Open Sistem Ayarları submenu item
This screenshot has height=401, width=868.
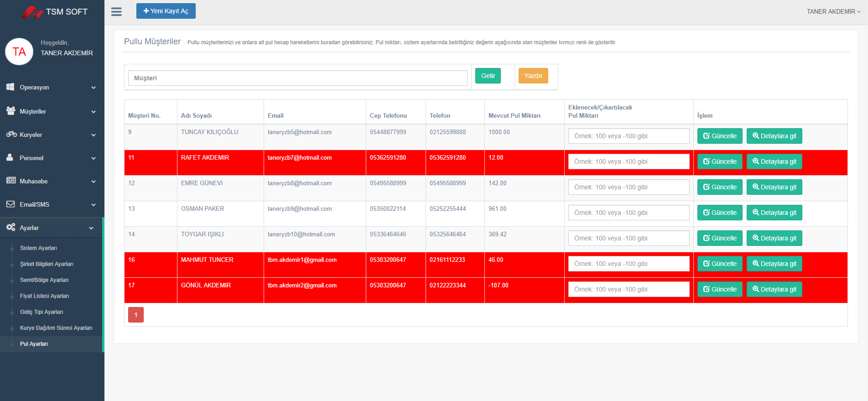[x=38, y=248]
